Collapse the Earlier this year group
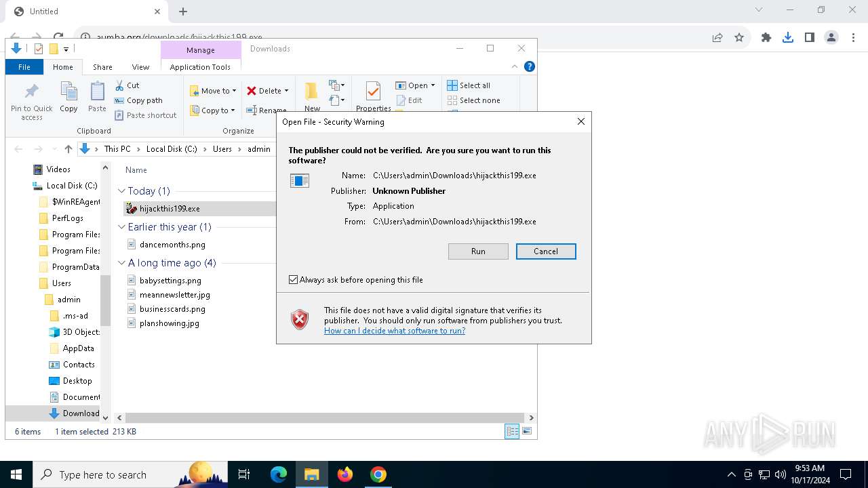Viewport: 868px width, 488px height. click(122, 227)
